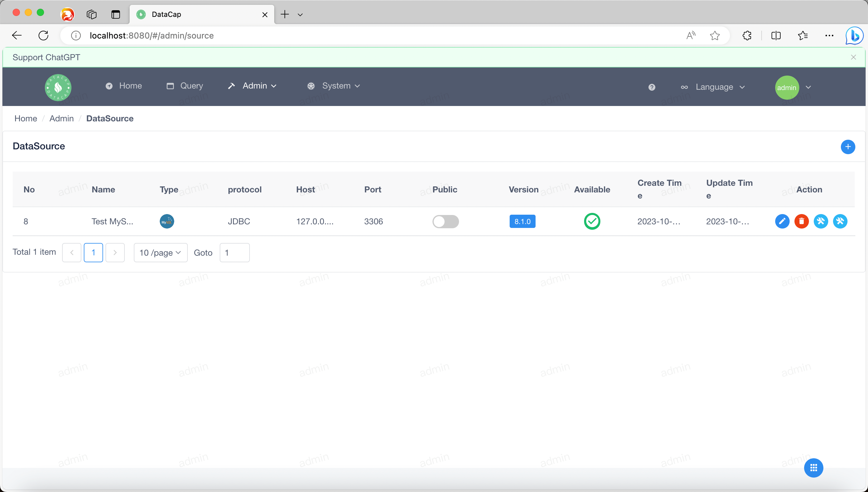Click the red delete trash icon
This screenshot has width=868, height=492.
[801, 221]
